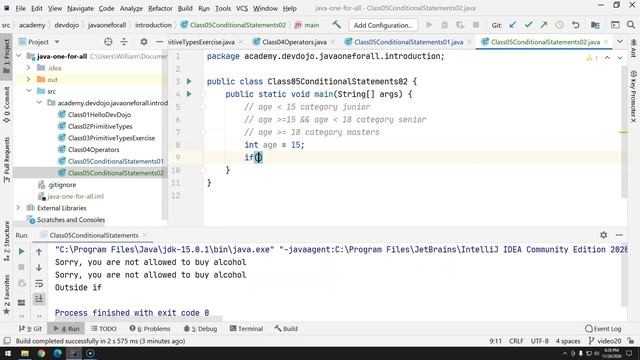This screenshot has width=640, height=360.
Task: Switch to Class05ConditionalStatements01.java tab
Action: pyautogui.click(x=408, y=42)
